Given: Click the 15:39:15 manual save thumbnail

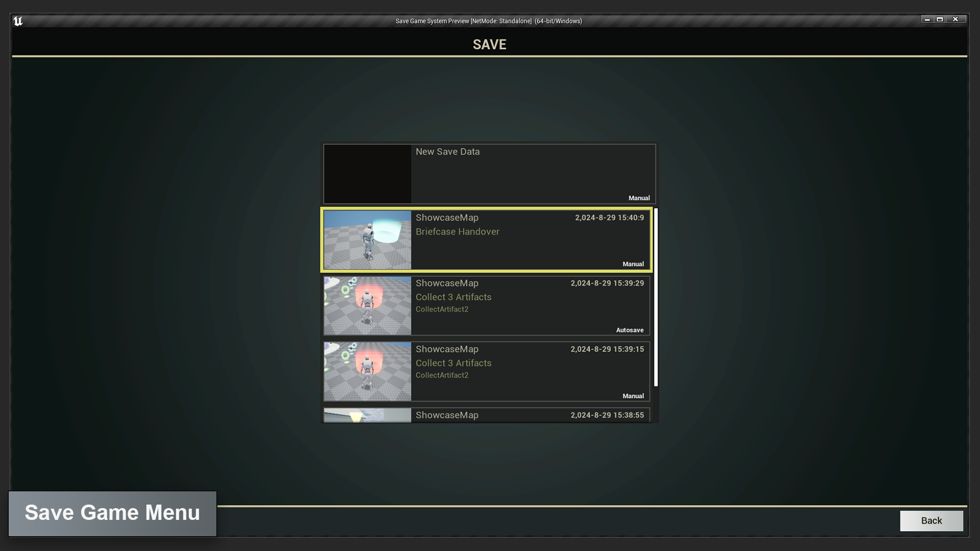Looking at the screenshot, I should (367, 371).
